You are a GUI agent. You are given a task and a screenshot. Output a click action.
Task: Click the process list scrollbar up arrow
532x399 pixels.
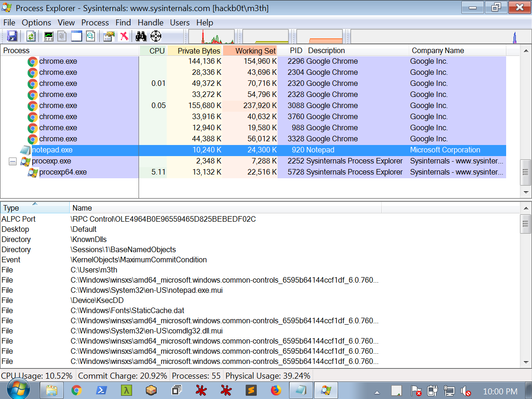[526, 51]
